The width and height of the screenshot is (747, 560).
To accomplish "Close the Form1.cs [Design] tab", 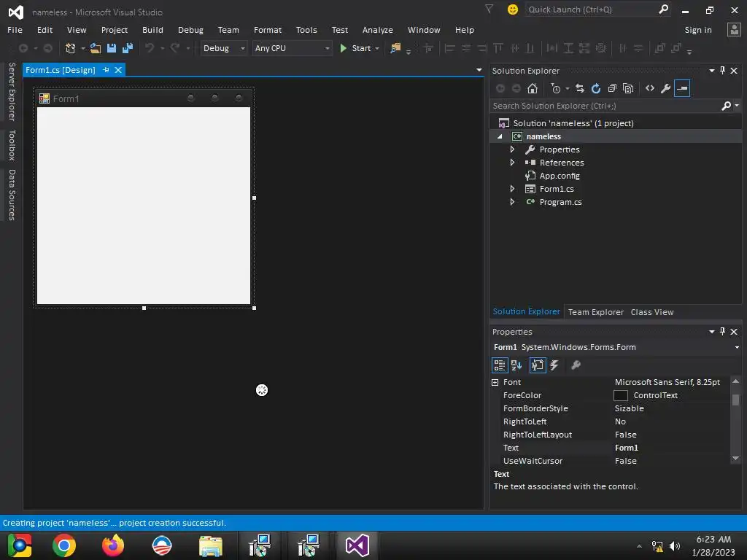I will [x=118, y=70].
